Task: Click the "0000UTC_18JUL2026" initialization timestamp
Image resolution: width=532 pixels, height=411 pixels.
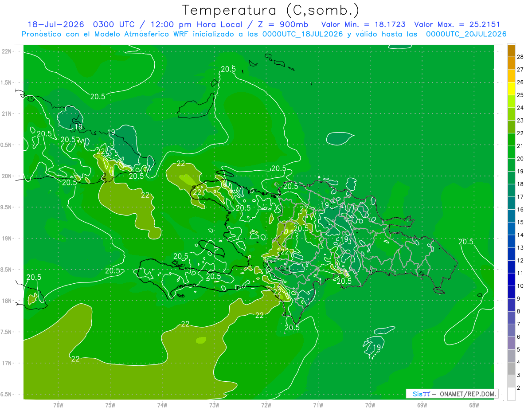Action: pyautogui.click(x=303, y=34)
